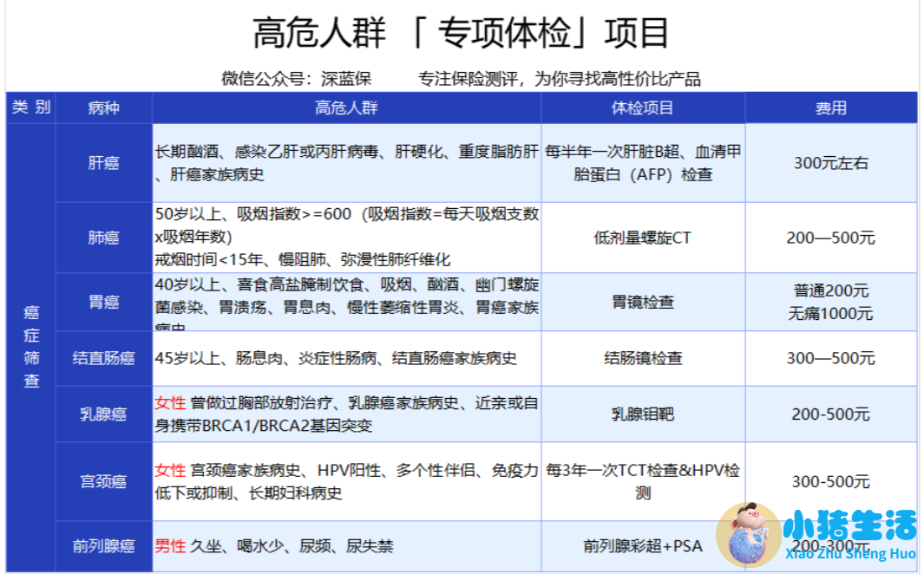Click the cell 男性 久坐、喝水少、尿频
Screen dimensions: 924x574
[x=346, y=546]
